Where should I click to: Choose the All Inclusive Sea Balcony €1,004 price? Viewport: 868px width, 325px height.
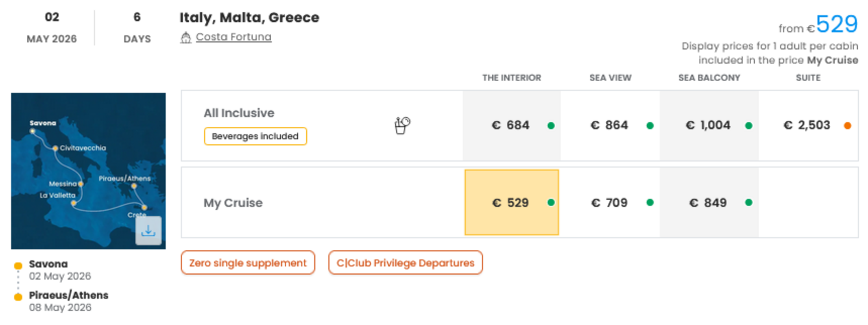click(x=709, y=126)
